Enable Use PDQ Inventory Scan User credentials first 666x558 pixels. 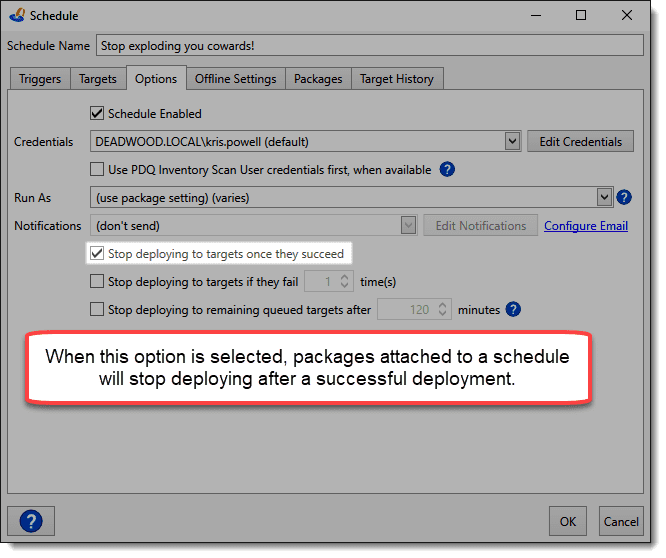(x=97, y=169)
